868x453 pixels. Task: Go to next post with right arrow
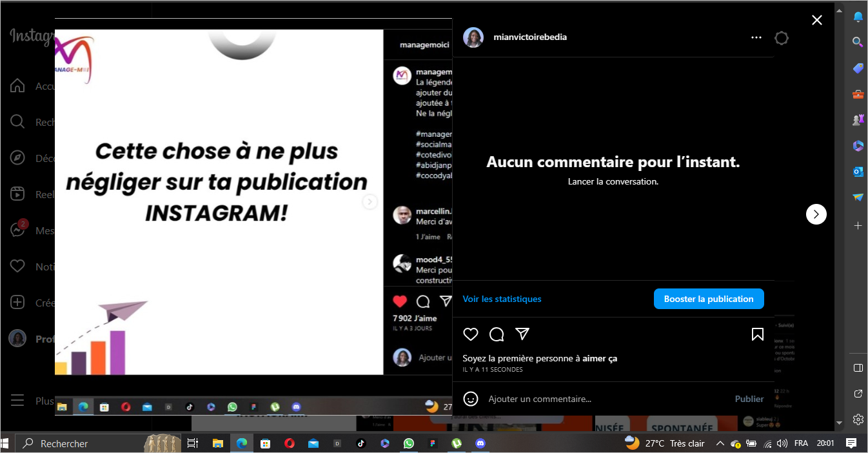pos(816,214)
